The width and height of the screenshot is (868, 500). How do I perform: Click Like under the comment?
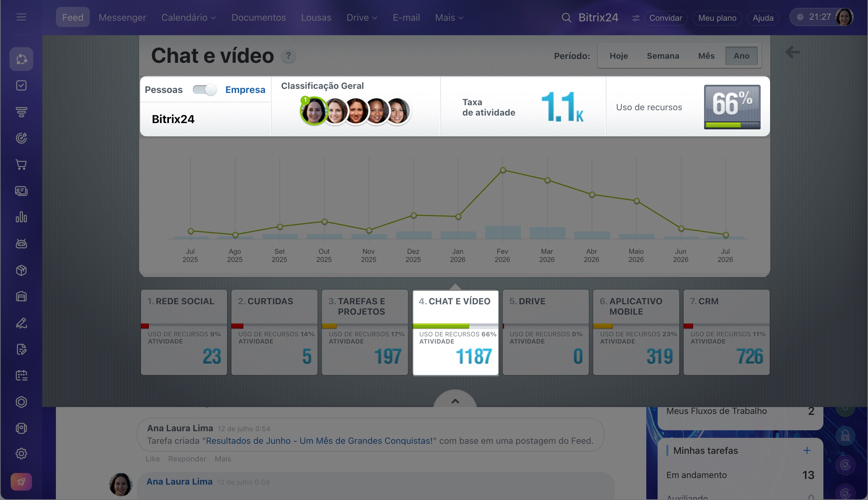pos(153,459)
